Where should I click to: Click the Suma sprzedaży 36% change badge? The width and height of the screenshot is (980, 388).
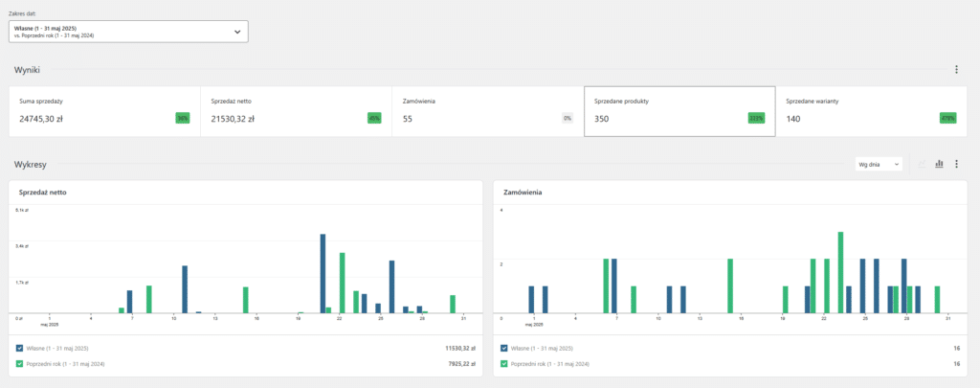point(182,119)
